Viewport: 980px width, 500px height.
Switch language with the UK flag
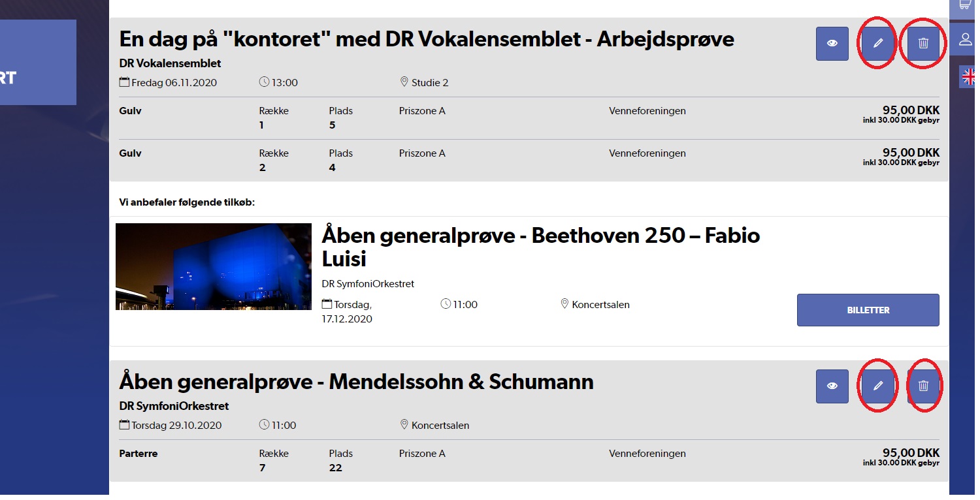click(x=968, y=76)
